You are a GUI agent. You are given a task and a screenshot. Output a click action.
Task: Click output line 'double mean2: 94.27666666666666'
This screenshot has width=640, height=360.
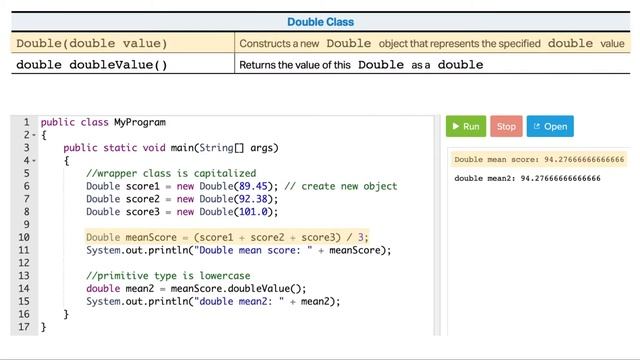pos(527,178)
